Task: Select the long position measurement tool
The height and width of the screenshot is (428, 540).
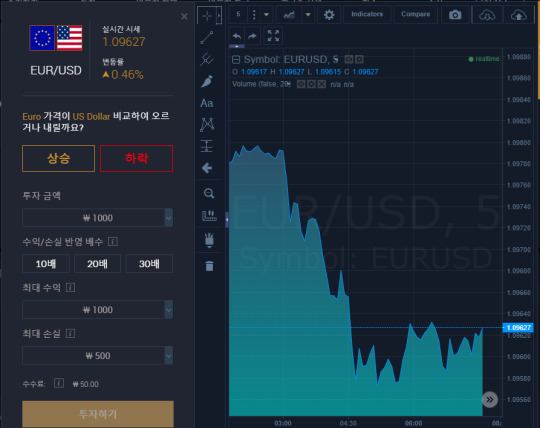Action: point(207,146)
